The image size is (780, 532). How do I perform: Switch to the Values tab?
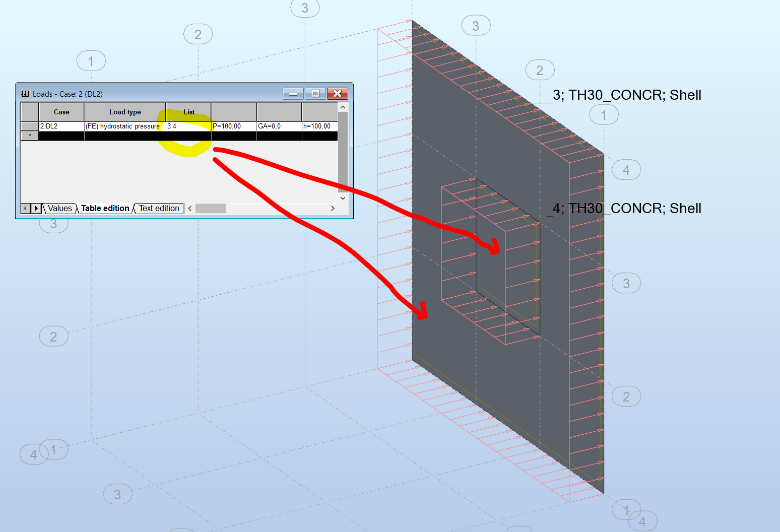pyautogui.click(x=59, y=208)
